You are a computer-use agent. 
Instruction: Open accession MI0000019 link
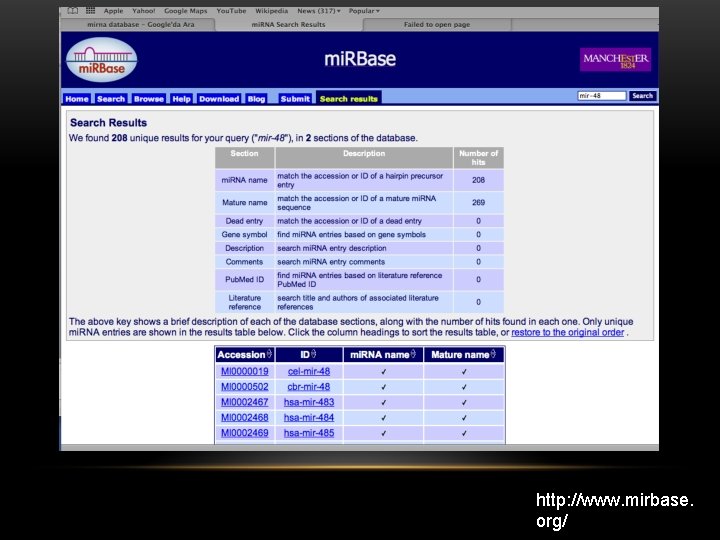click(245, 371)
